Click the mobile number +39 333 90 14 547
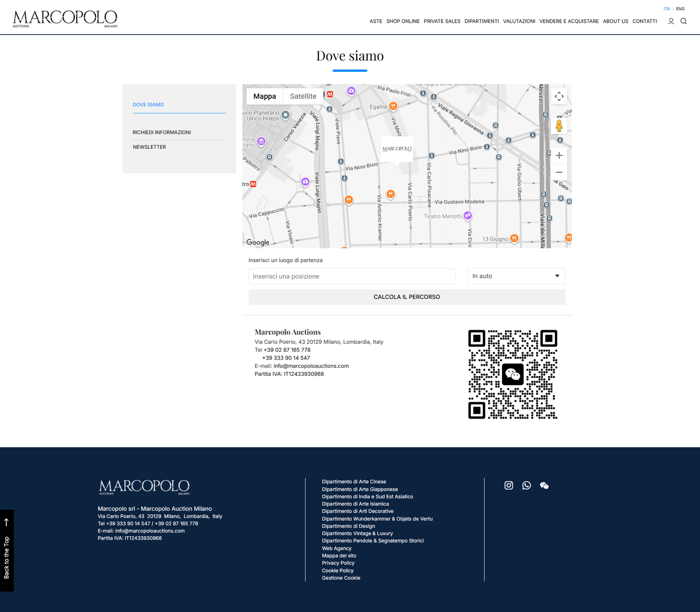Screen dimensions: 700x612 286,358
